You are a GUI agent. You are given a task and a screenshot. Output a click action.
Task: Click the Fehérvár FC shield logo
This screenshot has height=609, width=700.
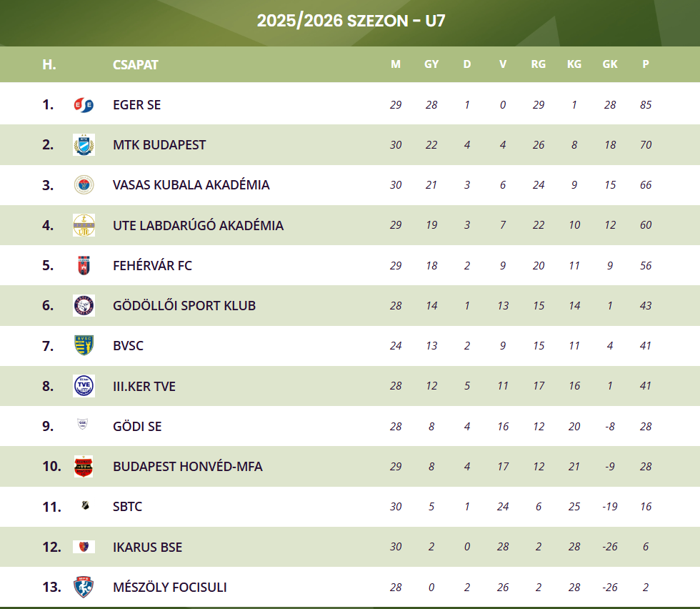click(84, 266)
